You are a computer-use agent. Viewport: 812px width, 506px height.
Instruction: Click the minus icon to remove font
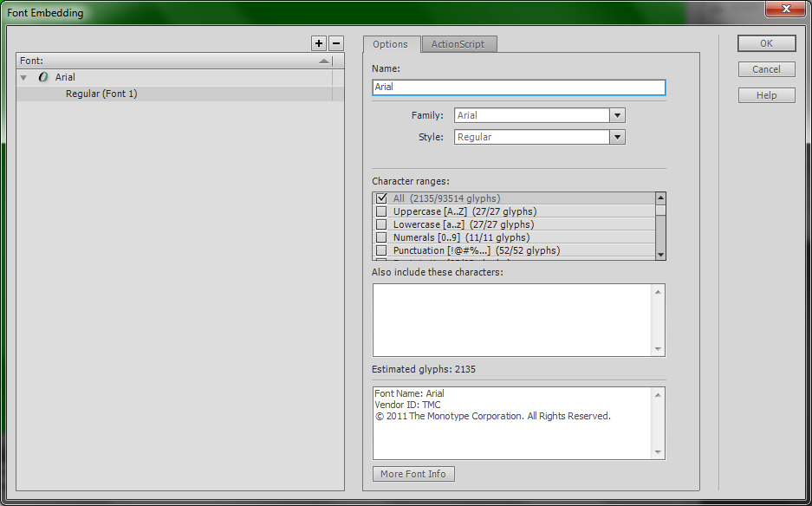pyautogui.click(x=336, y=43)
